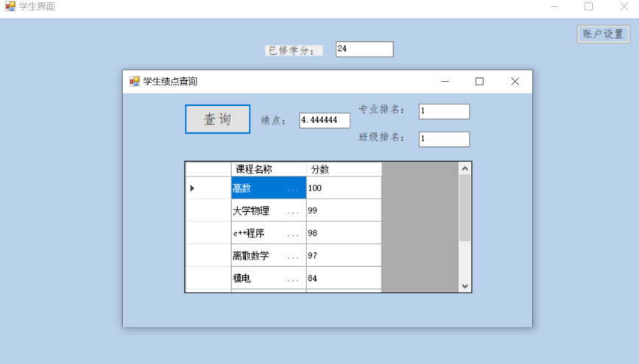The image size is (639, 364).
Task: Focus the 绩点 value field
Action: pos(325,120)
